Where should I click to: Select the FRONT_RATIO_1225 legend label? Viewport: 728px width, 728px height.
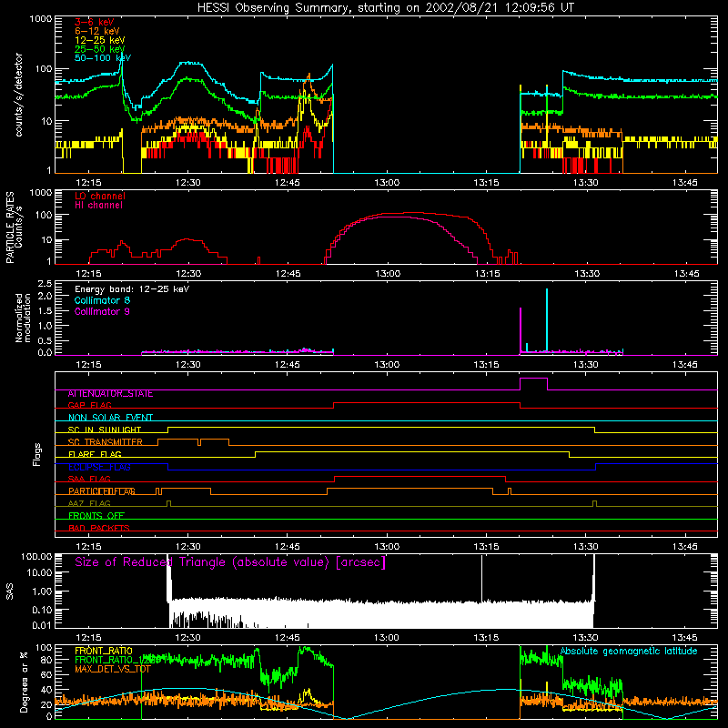click(117, 660)
